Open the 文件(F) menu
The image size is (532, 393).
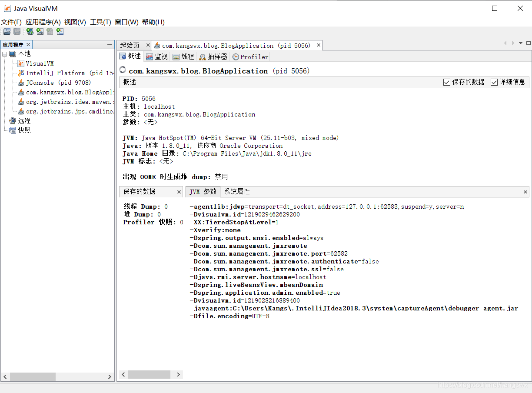pos(11,22)
